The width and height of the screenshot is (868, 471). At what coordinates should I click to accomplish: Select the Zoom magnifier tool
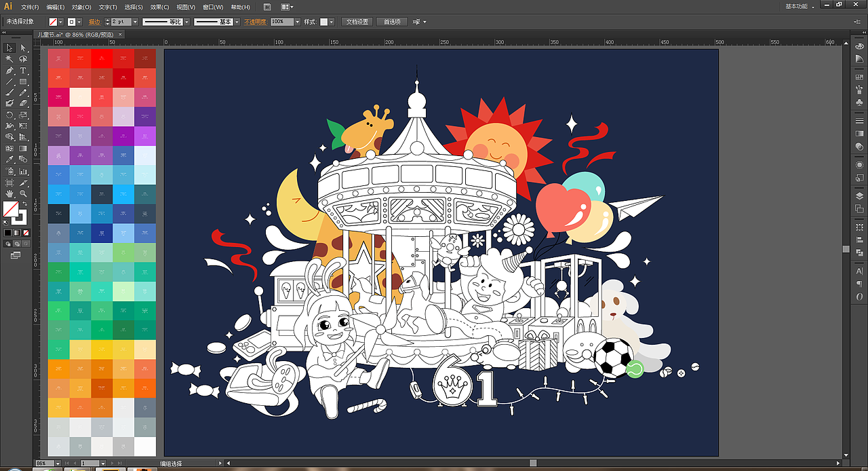pyautogui.click(x=23, y=193)
